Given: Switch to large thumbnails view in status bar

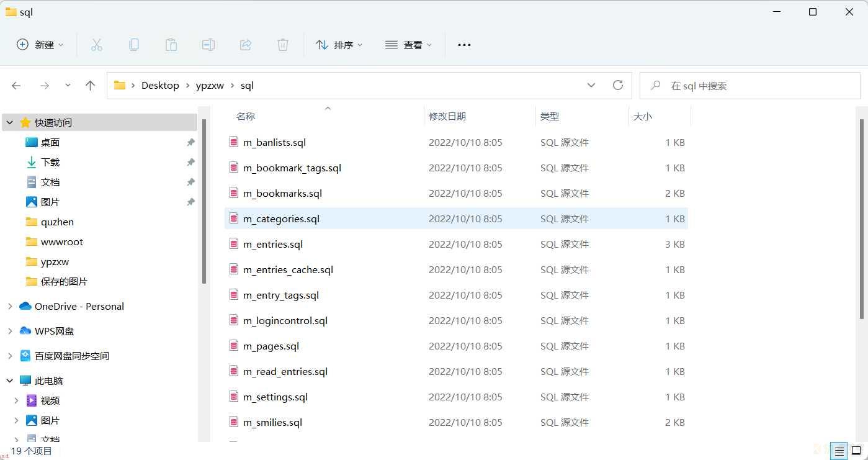Looking at the screenshot, I should pyautogui.click(x=856, y=451).
